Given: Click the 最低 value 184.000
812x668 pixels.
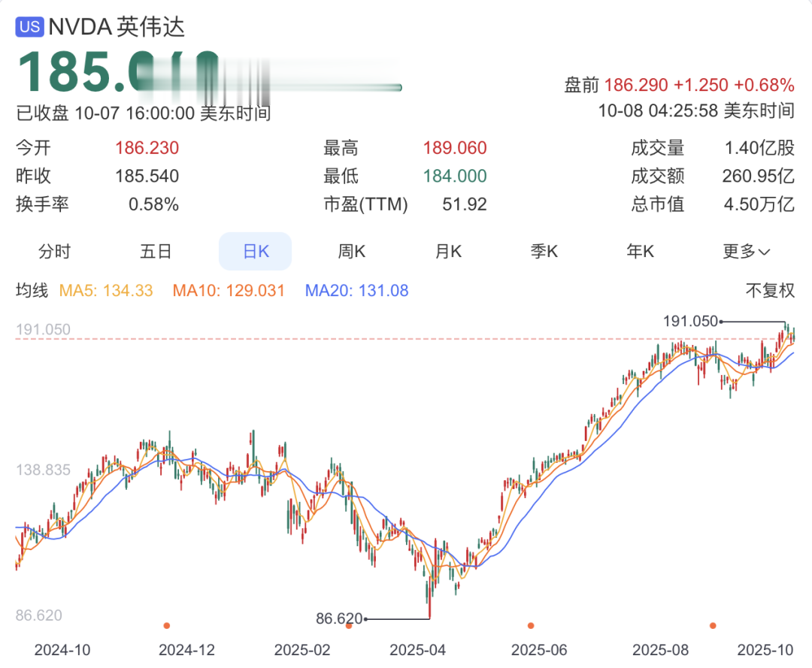Looking at the screenshot, I should coord(455,176).
